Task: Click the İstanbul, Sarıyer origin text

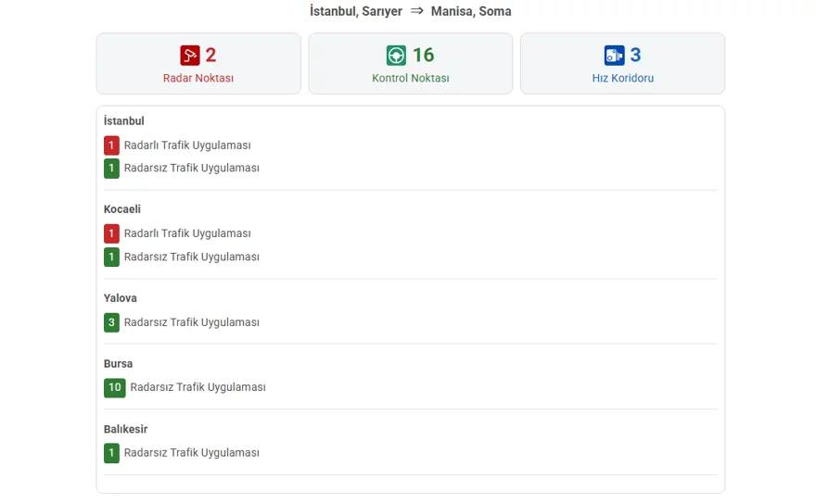Action: (355, 11)
